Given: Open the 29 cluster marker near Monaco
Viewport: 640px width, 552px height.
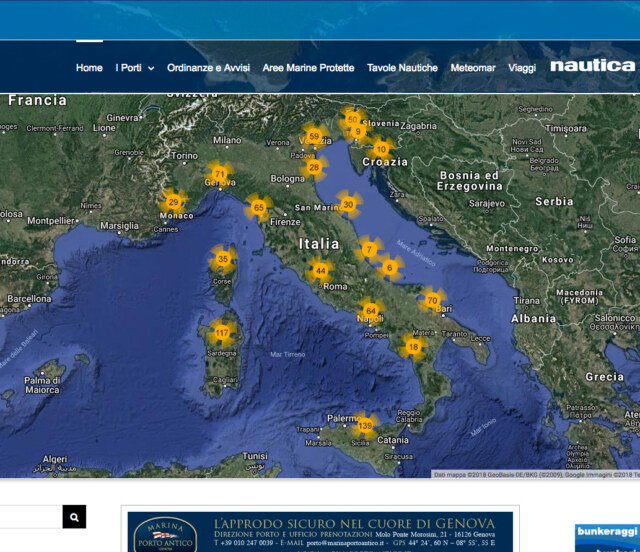Looking at the screenshot, I should (x=173, y=202).
